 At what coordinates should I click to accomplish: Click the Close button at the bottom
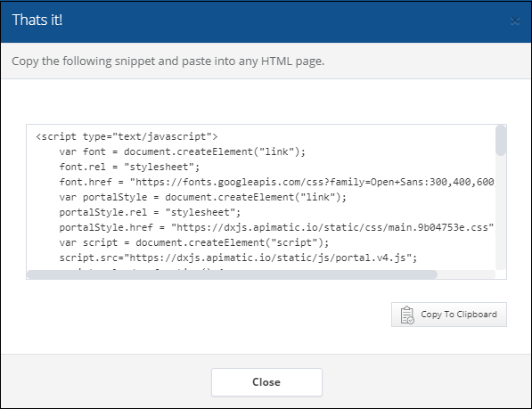[x=266, y=382]
